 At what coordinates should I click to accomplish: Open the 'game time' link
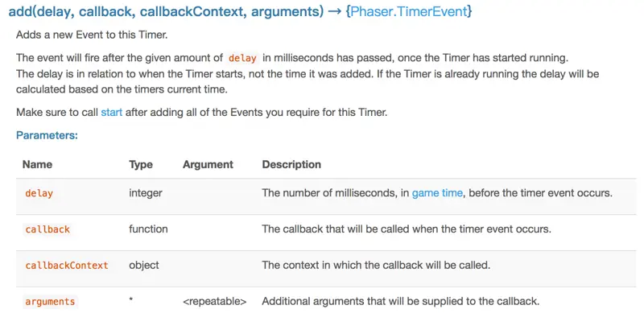point(437,192)
